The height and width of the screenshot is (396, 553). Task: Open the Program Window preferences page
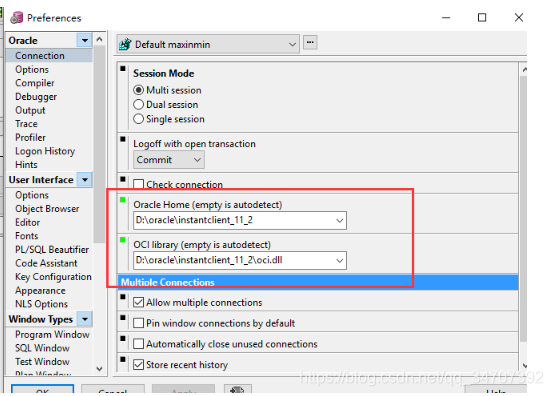52,335
